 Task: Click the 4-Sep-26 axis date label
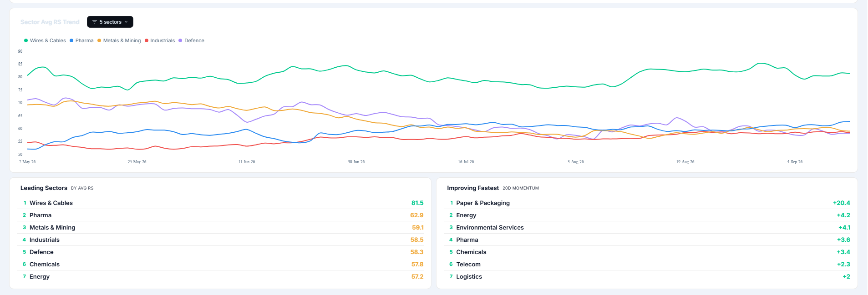795,162
